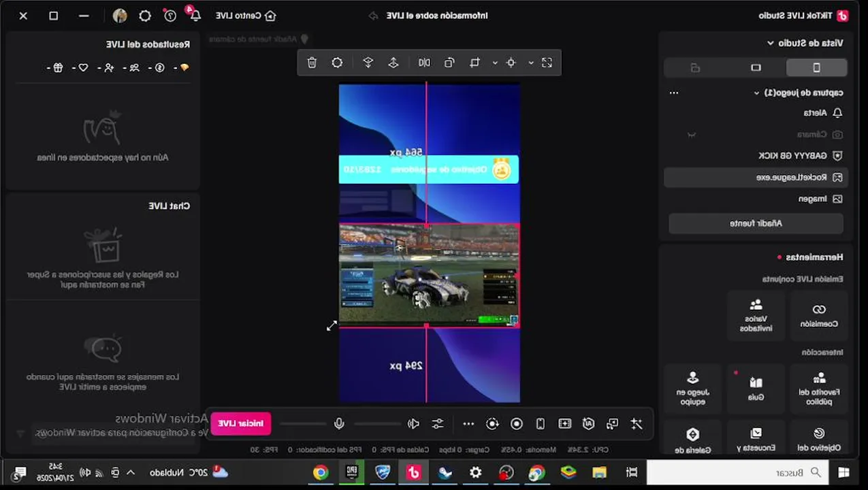Open the hexagon settings icon in title bar
The width and height of the screenshot is (868, 490).
coord(145,16)
